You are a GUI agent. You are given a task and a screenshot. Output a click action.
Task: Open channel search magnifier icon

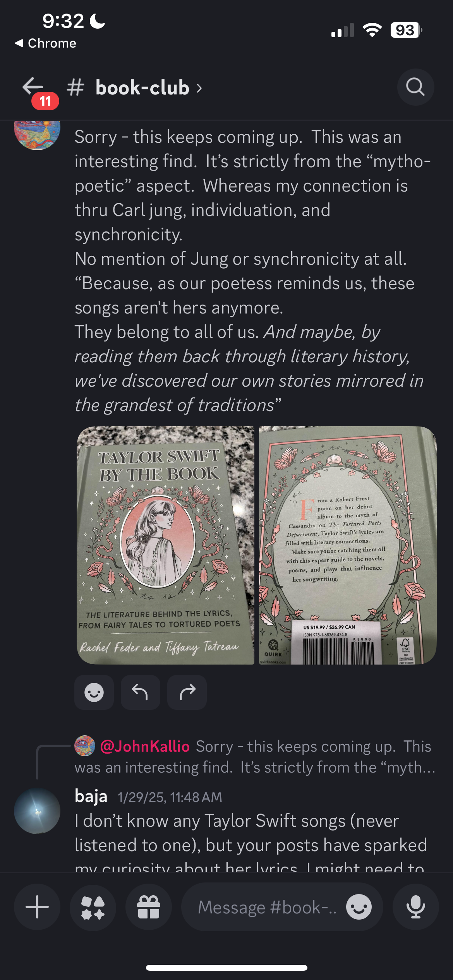[415, 87]
